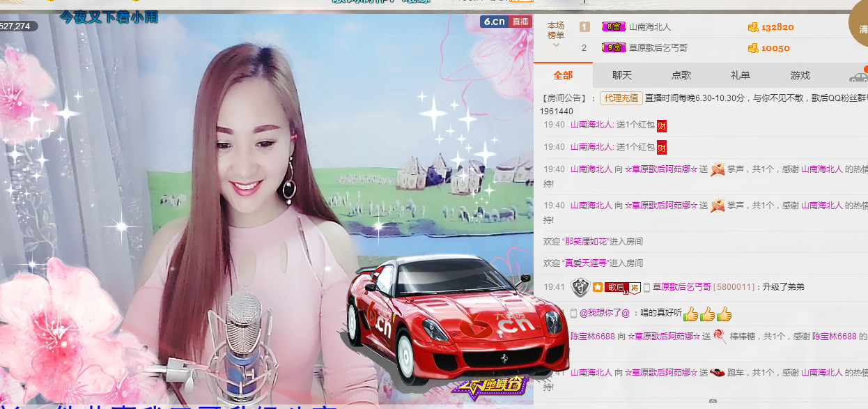Collapse chat panel with bottom up-arrow handle
The image size is (868, 409).
pyautogui.click(x=712, y=402)
